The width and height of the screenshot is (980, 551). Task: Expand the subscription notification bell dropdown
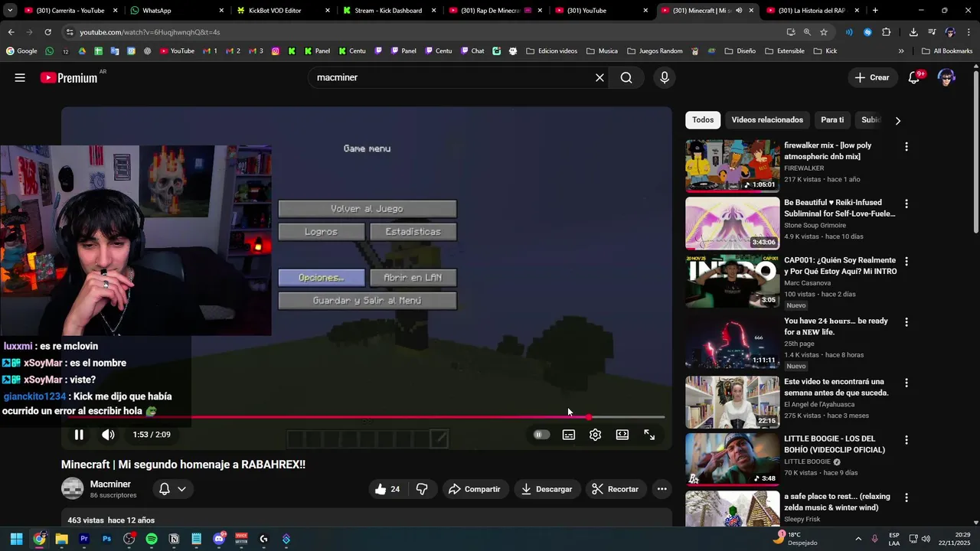[172, 489]
